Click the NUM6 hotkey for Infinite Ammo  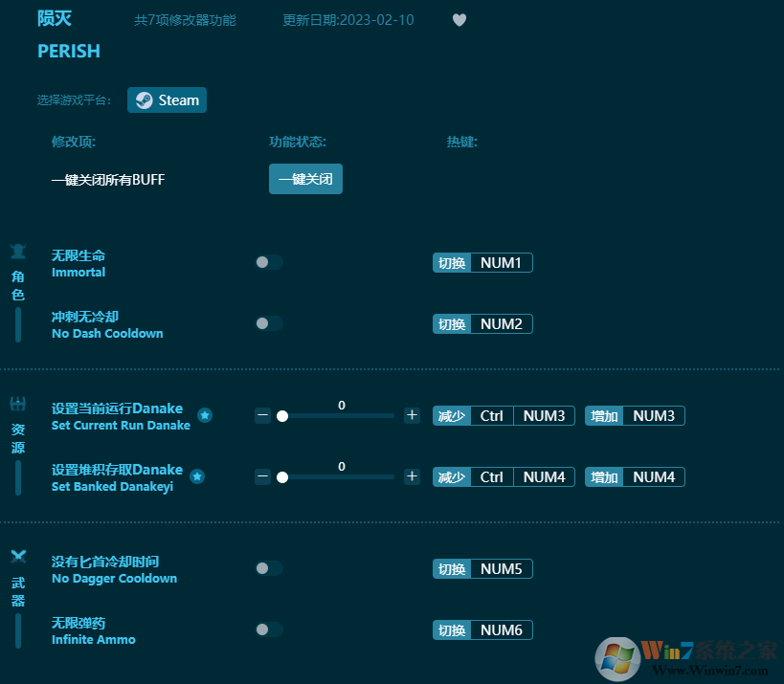click(x=482, y=630)
